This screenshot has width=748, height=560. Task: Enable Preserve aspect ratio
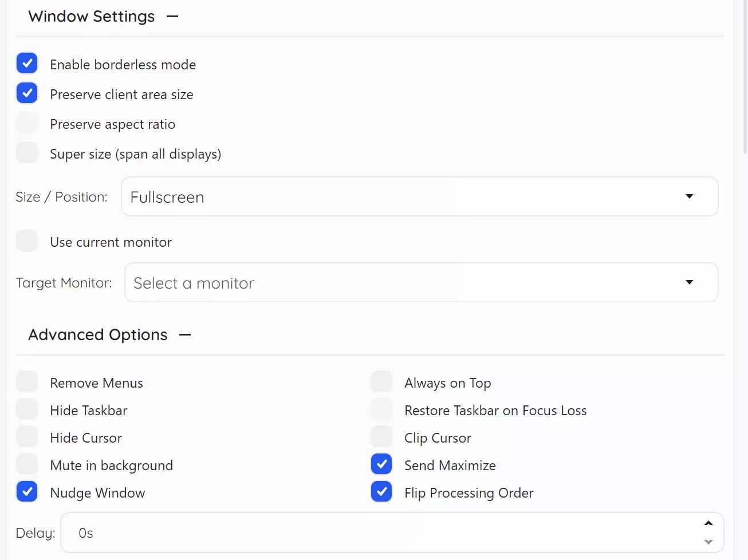tap(27, 123)
